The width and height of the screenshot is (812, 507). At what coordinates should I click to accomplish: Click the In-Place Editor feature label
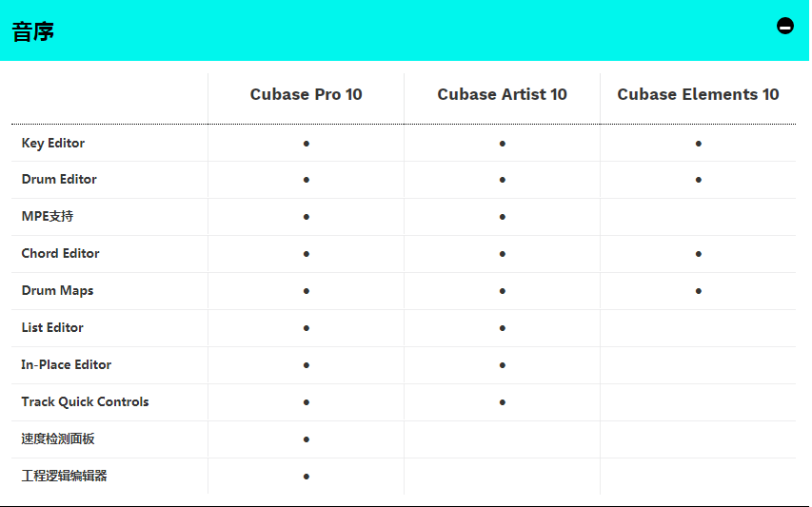(67, 364)
